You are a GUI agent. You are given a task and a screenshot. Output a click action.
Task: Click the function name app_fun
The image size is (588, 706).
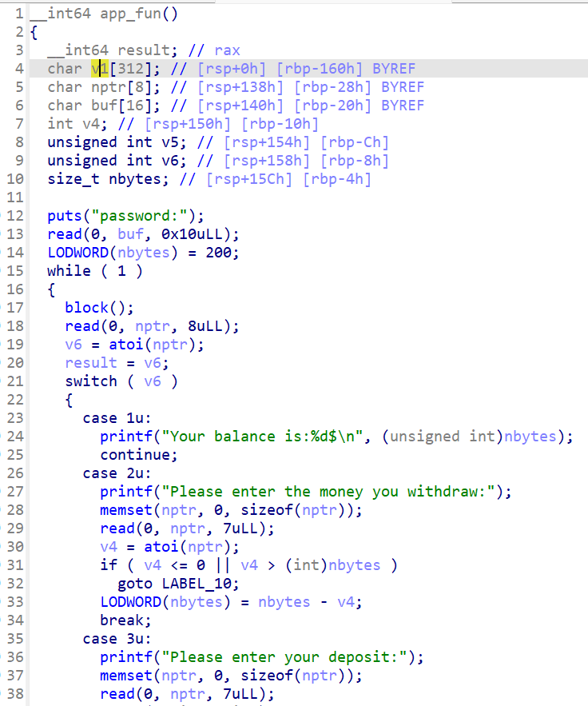click(130, 14)
